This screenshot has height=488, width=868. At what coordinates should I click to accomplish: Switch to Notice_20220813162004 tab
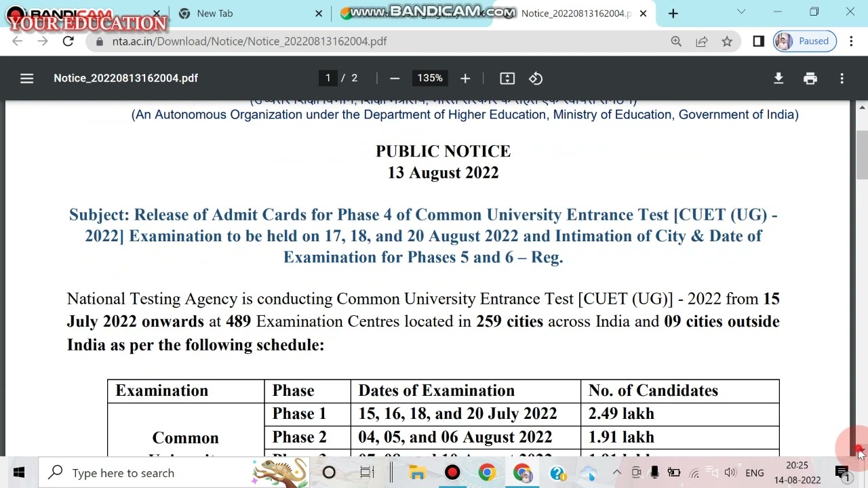576,14
